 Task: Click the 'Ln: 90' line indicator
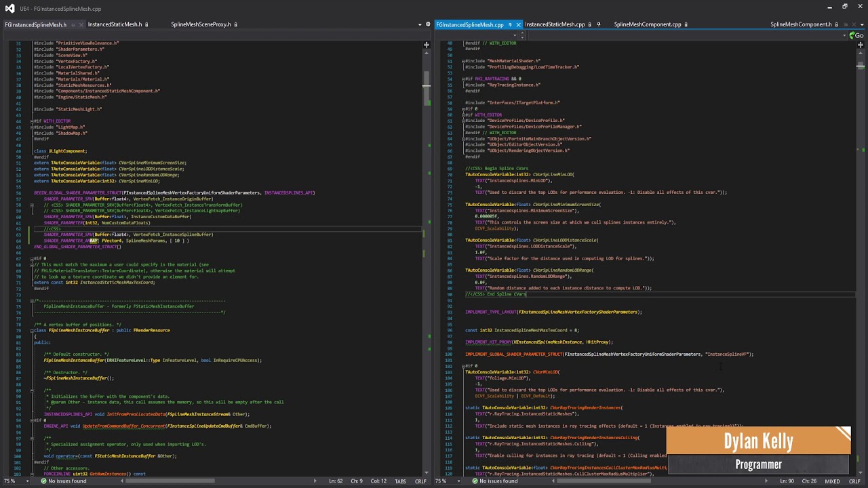pos(787,481)
